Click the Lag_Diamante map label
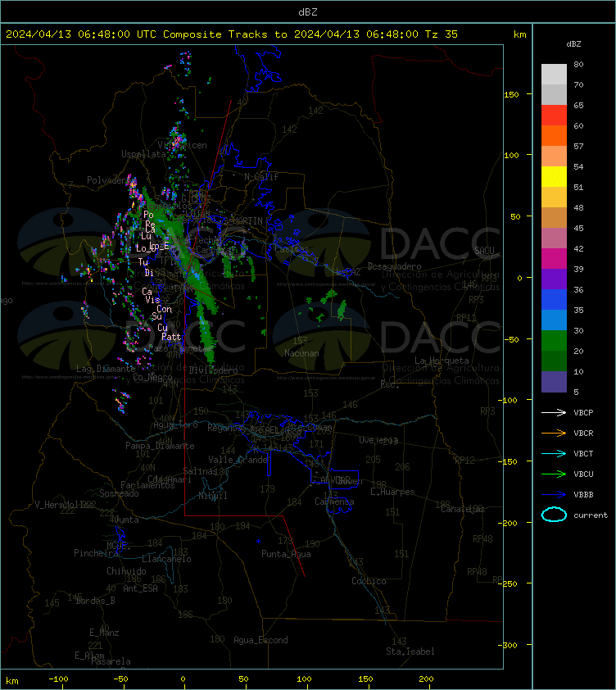This screenshot has height=690, width=616. [x=106, y=369]
